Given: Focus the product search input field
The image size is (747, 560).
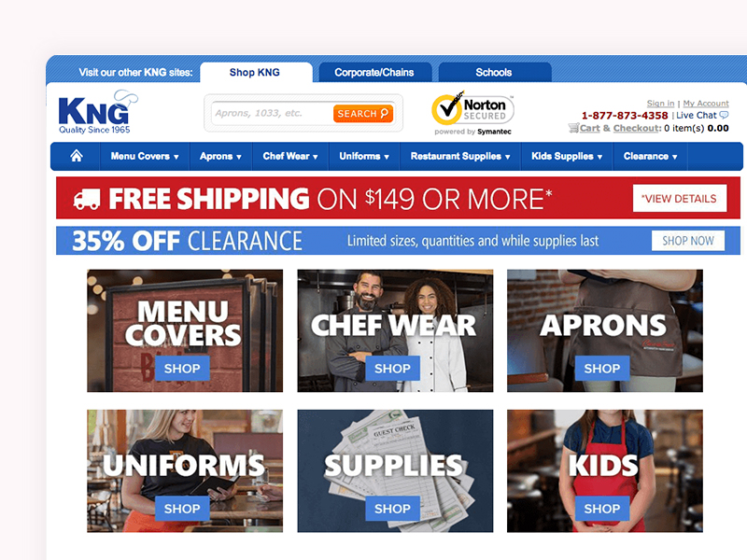Looking at the screenshot, I should pos(272,113).
